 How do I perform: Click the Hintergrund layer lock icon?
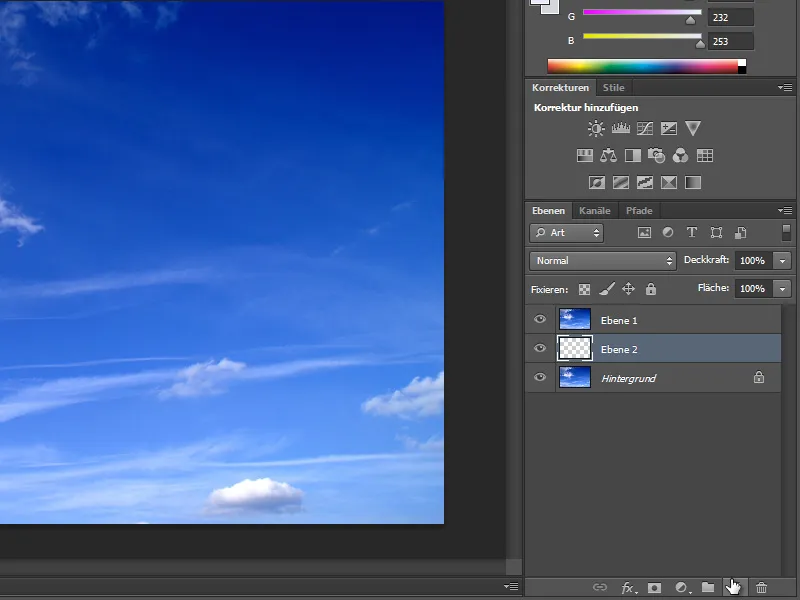pos(759,377)
